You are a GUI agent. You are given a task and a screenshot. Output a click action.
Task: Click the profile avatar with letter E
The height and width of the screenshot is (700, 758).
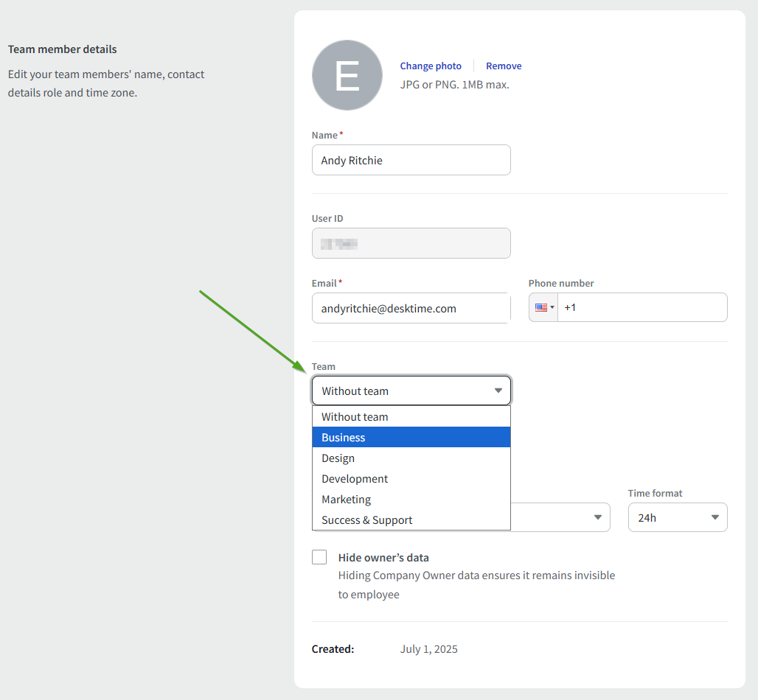pyautogui.click(x=347, y=75)
